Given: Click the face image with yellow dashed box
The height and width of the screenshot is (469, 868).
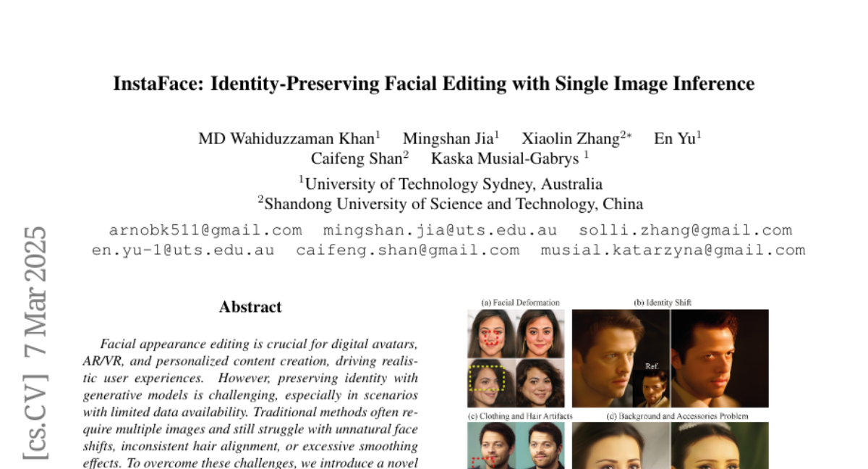Looking at the screenshot, I should pyautogui.click(x=491, y=383).
